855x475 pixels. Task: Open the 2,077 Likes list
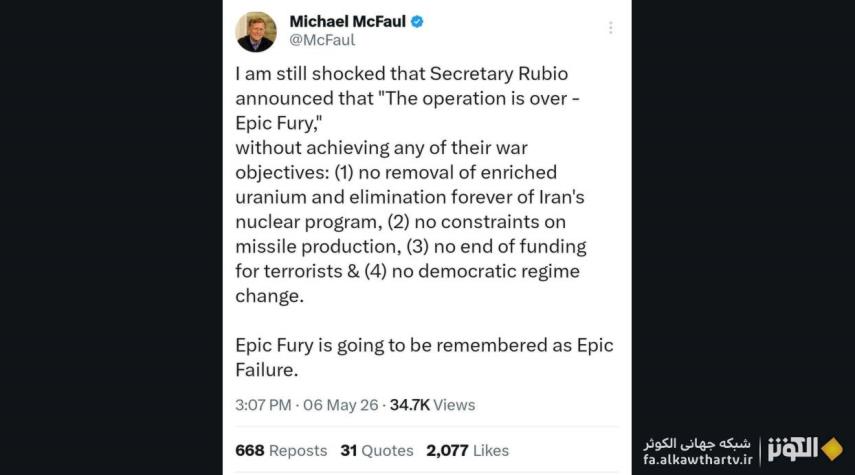(x=468, y=450)
